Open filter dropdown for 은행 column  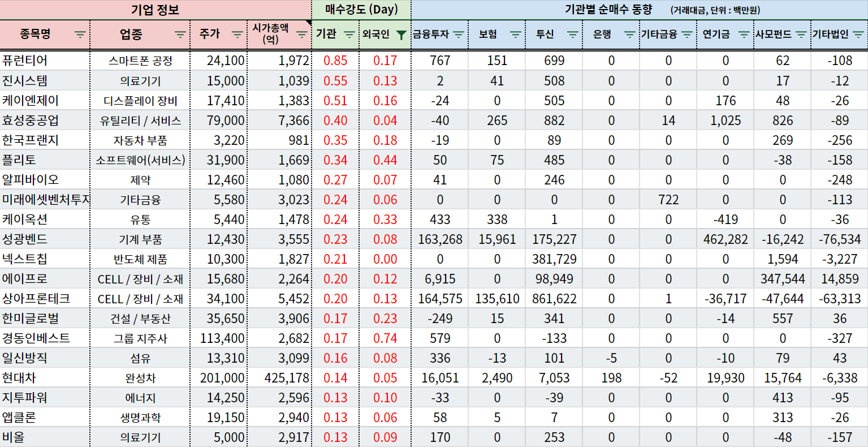tap(629, 35)
